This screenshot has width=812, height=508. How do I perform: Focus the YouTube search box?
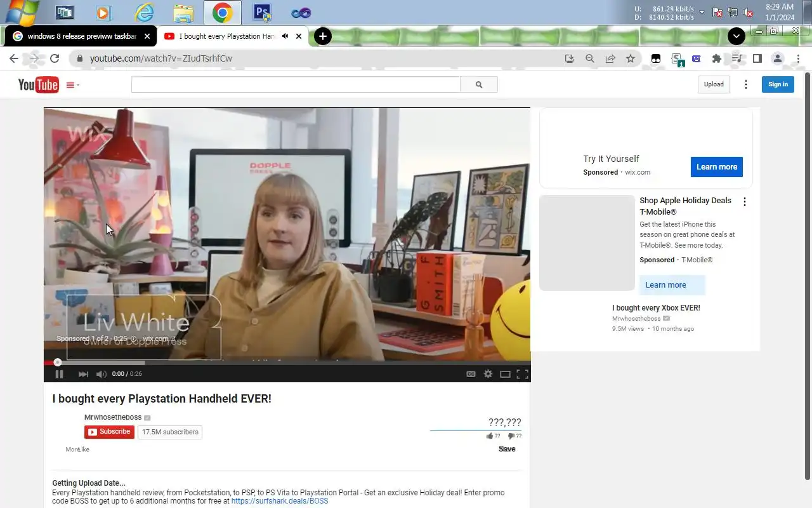tap(296, 84)
